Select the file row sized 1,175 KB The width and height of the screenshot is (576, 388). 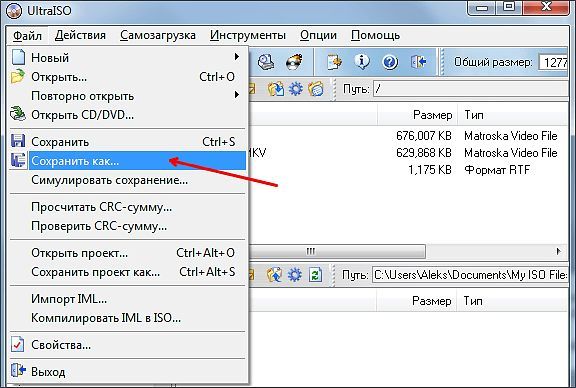408,170
